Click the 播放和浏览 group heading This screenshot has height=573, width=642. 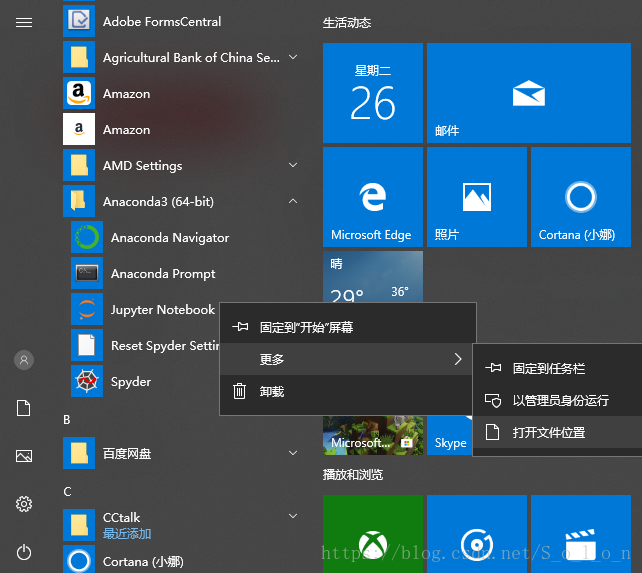point(353,475)
